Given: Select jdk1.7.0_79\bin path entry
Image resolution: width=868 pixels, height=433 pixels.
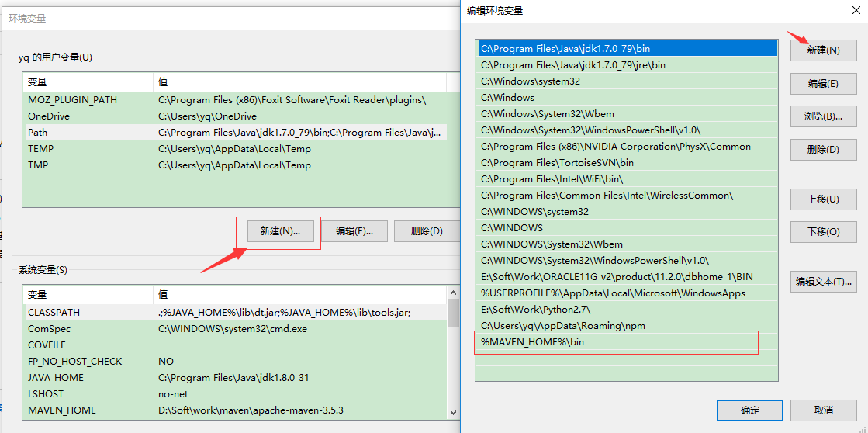Looking at the screenshot, I should (628, 49).
